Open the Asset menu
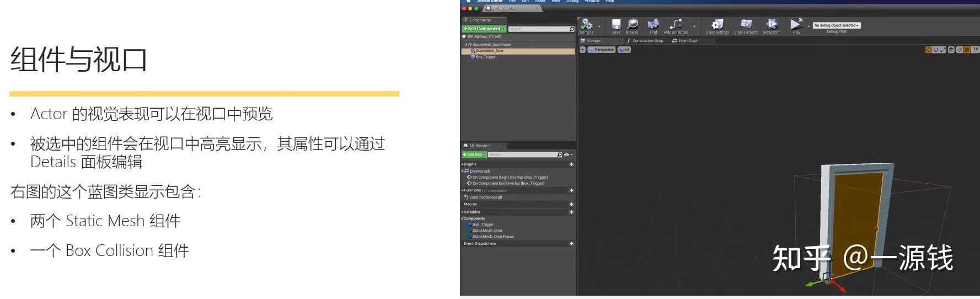Viewport: 980px width, 299px height. click(x=540, y=1)
